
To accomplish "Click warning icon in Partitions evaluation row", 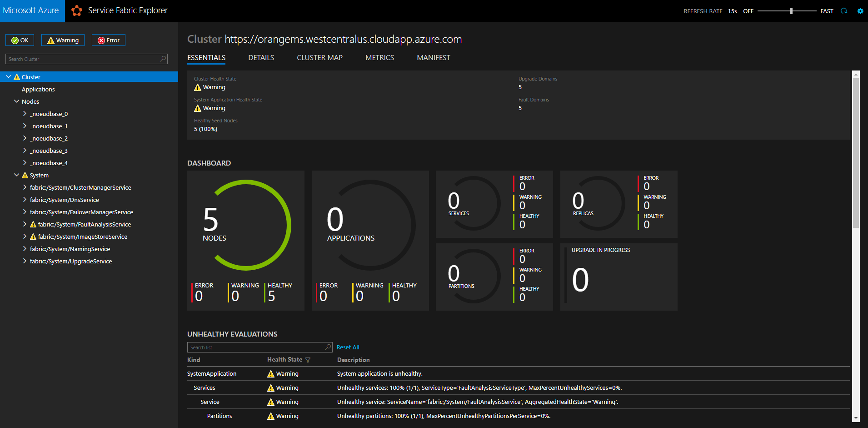I will [x=271, y=416].
